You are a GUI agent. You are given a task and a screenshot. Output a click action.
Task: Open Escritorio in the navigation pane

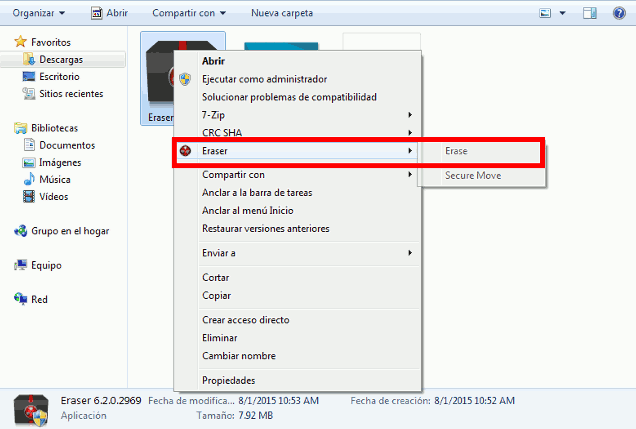coord(59,76)
